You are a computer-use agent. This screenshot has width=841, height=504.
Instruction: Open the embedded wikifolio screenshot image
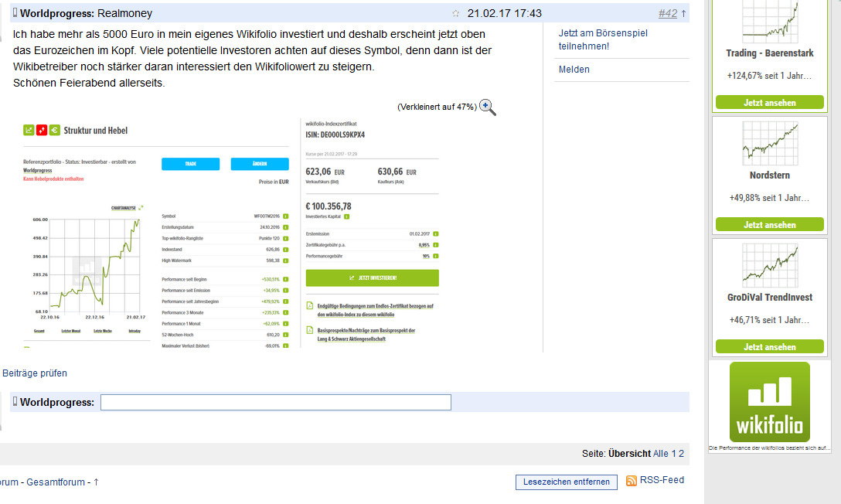[232, 233]
